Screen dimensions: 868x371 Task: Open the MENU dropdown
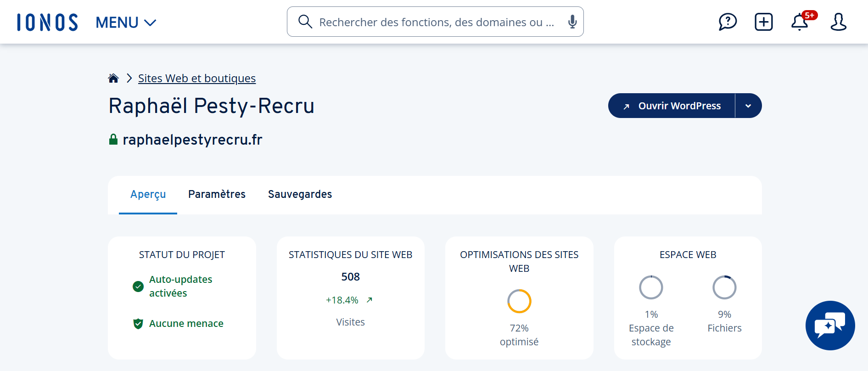pyautogui.click(x=126, y=22)
